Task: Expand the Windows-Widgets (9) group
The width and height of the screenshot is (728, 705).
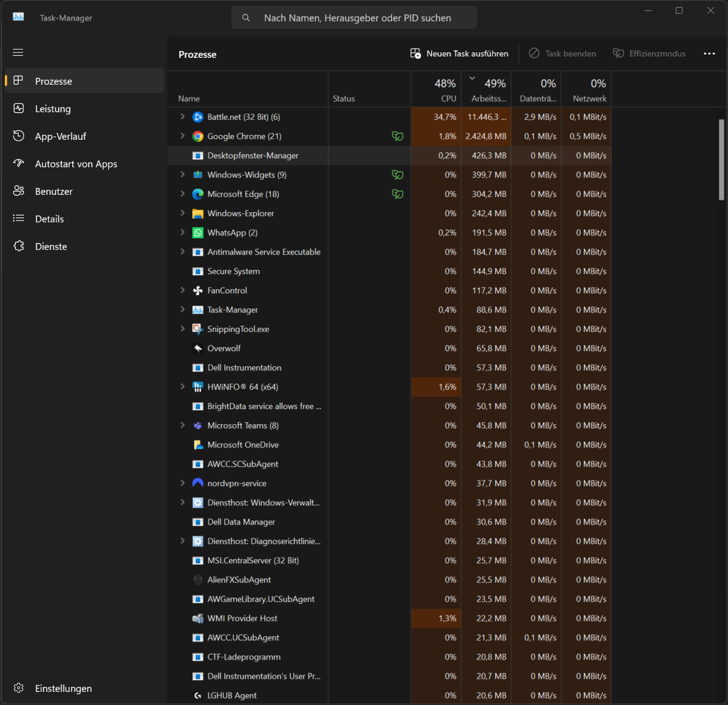Action: pos(183,175)
